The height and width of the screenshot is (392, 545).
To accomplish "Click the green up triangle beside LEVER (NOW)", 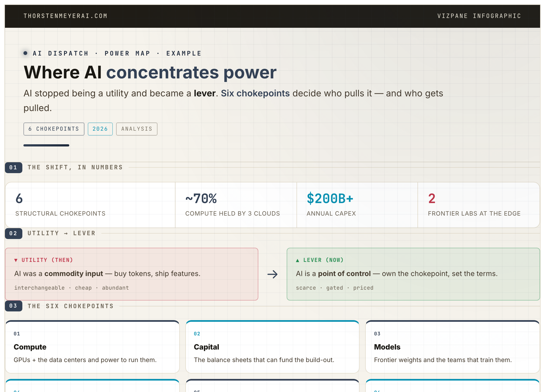I will [298, 260].
